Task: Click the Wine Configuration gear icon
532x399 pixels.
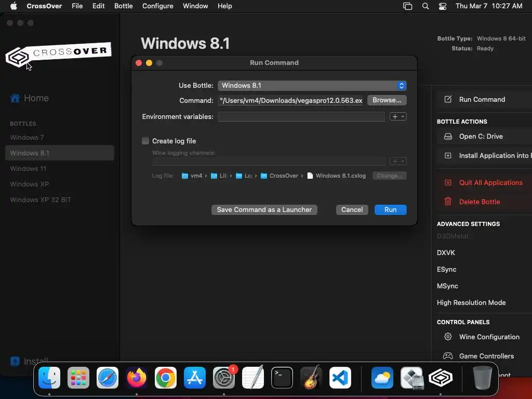Action: 448,337
